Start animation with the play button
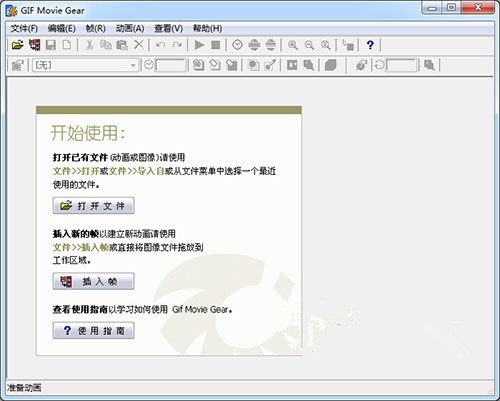Image resolution: width=500 pixels, height=401 pixels. click(199, 45)
